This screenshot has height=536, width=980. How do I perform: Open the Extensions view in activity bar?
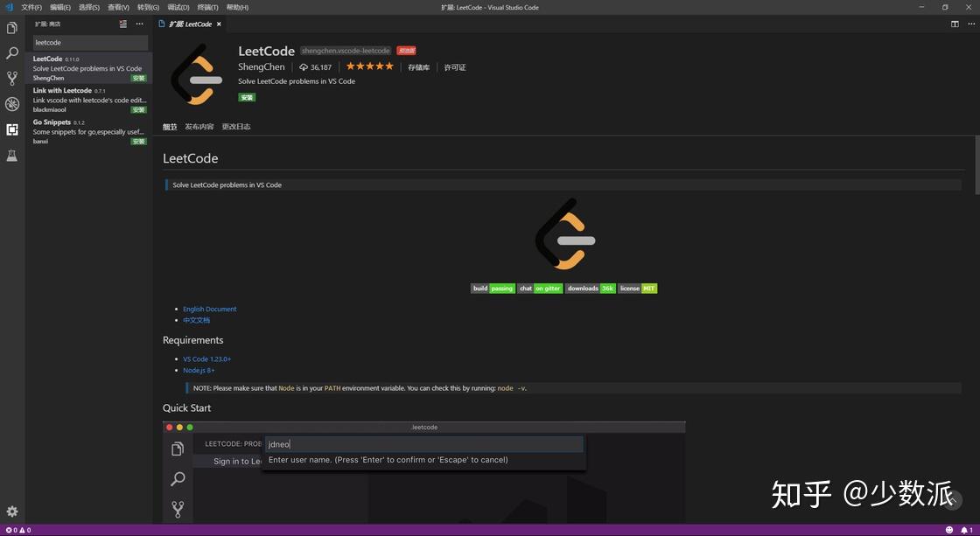12,129
